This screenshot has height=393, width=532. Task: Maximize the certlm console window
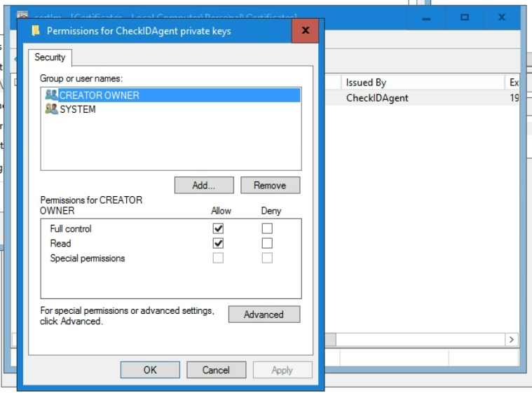tap(465, 17)
